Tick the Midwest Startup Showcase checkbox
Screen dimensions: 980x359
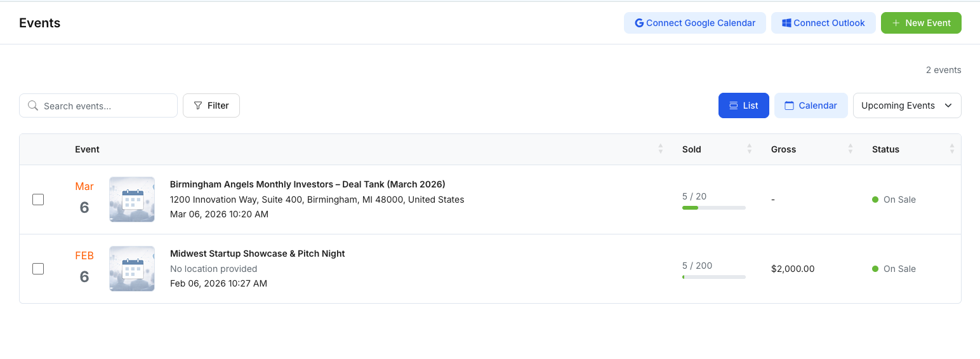pos(38,269)
